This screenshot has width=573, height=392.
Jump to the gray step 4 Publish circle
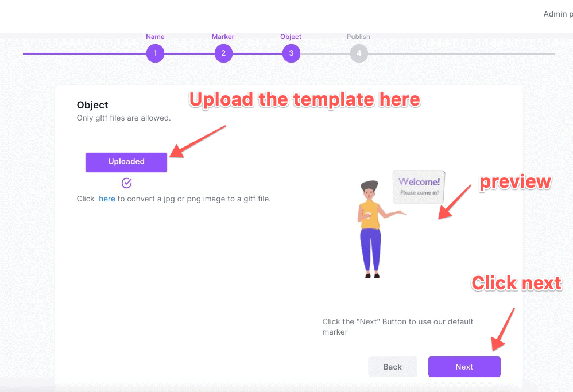(359, 53)
